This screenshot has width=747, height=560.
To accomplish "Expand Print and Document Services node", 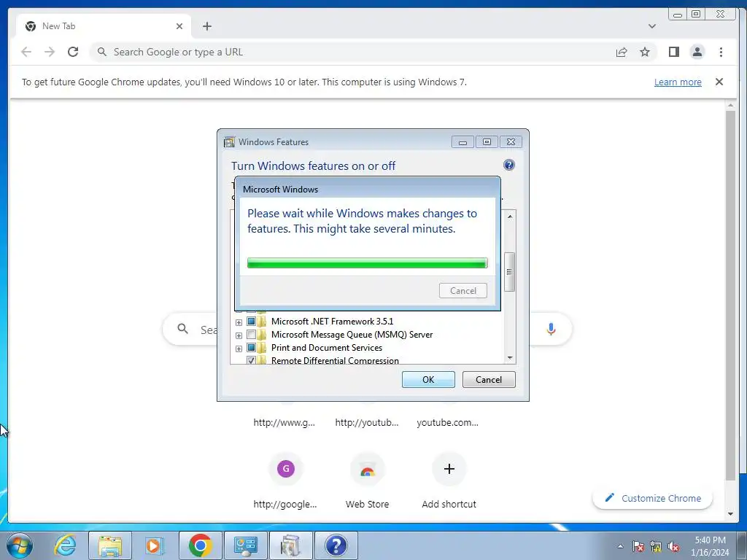I will (239, 349).
